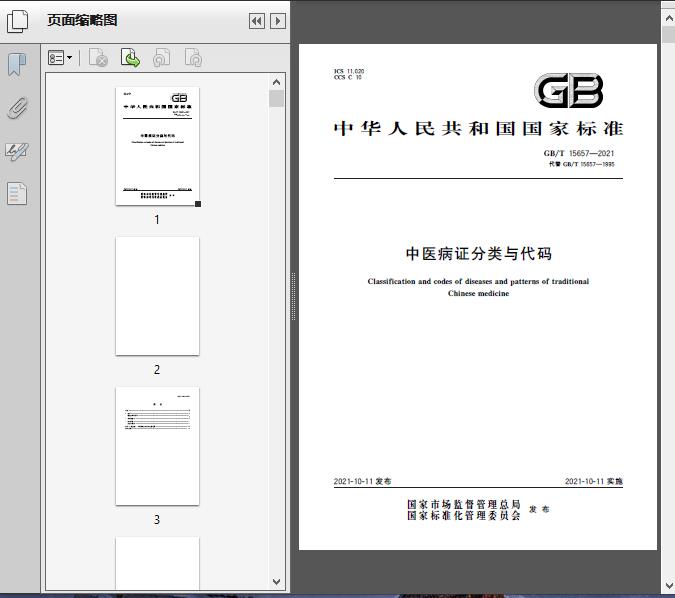Click the issuer 国家市场监督管理总局
675x598 pixels.
(464, 504)
